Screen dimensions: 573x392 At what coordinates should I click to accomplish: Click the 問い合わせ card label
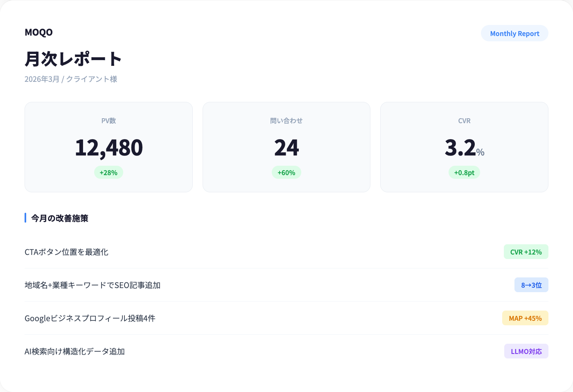tap(286, 121)
